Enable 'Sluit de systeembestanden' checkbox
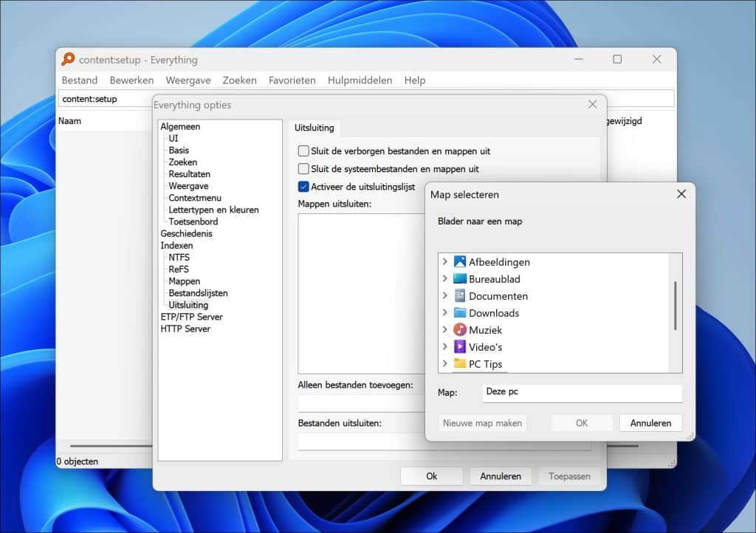Viewport: 756px width, 533px height. (x=303, y=169)
